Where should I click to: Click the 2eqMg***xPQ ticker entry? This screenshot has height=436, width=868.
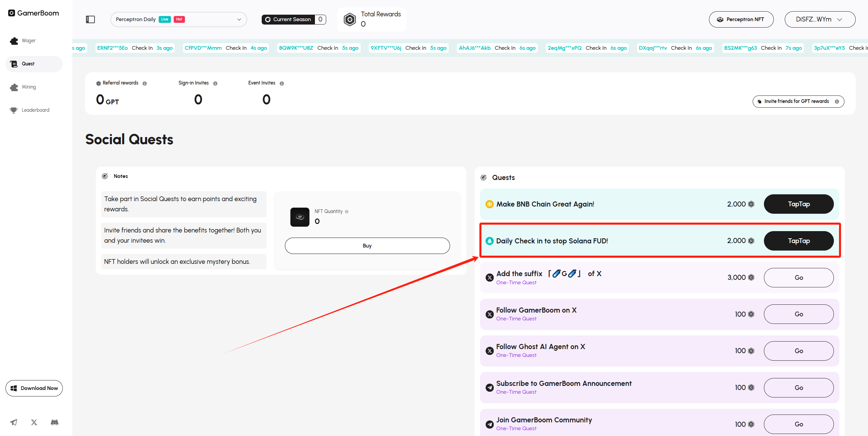pyautogui.click(x=587, y=48)
